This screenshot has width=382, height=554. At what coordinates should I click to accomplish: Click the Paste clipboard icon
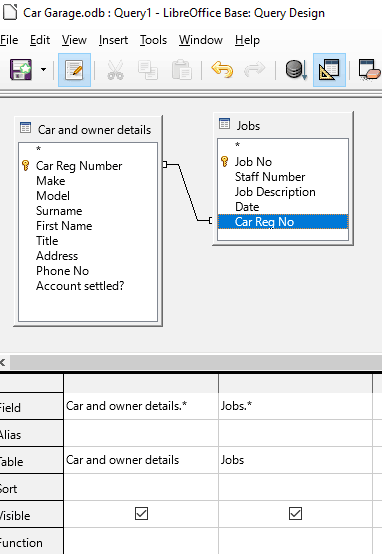coord(181,70)
